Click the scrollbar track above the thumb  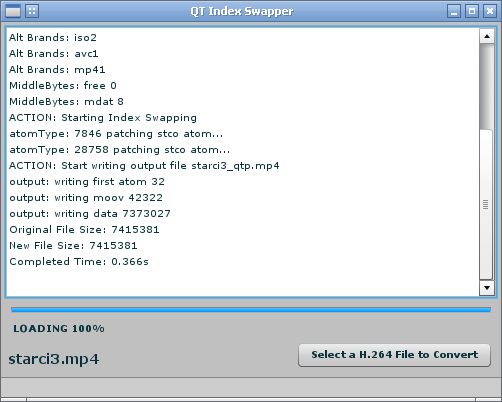(486, 86)
